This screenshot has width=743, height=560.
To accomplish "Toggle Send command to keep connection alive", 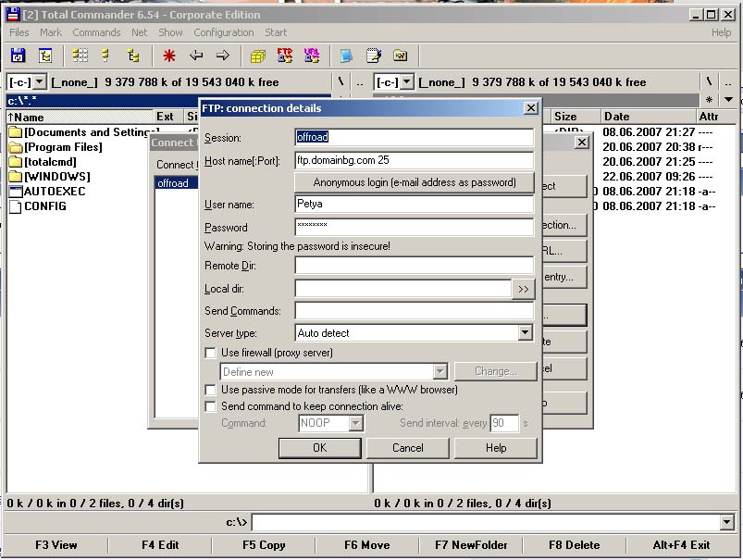I will point(211,406).
